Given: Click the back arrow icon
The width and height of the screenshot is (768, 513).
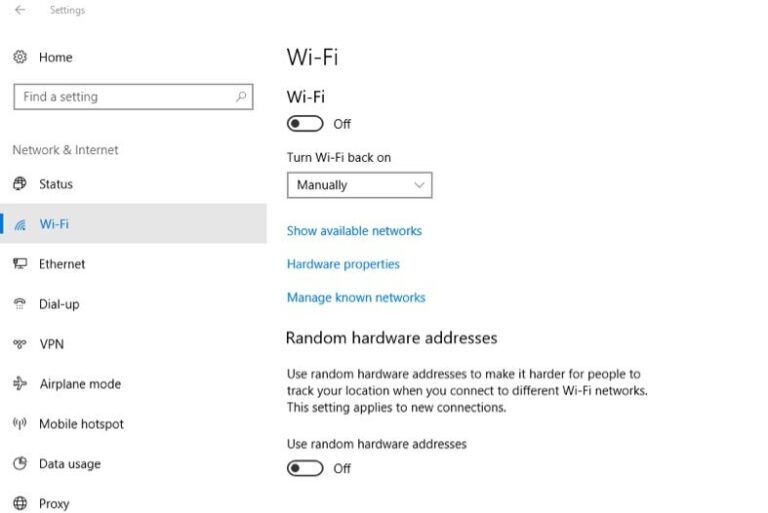Looking at the screenshot, I should [x=20, y=10].
